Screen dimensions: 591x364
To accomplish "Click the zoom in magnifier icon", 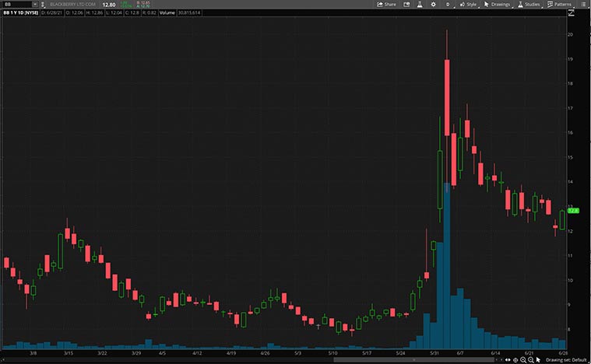I will tap(523, 359).
